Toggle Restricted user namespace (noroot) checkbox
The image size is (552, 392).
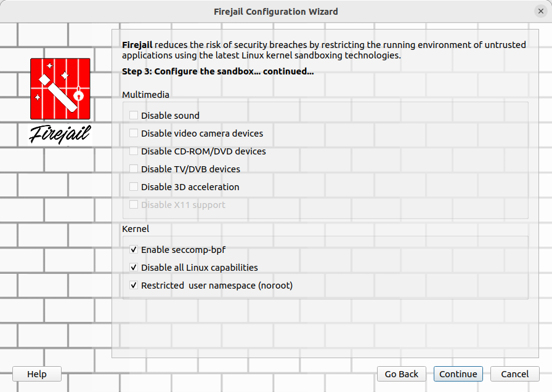point(134,286)
